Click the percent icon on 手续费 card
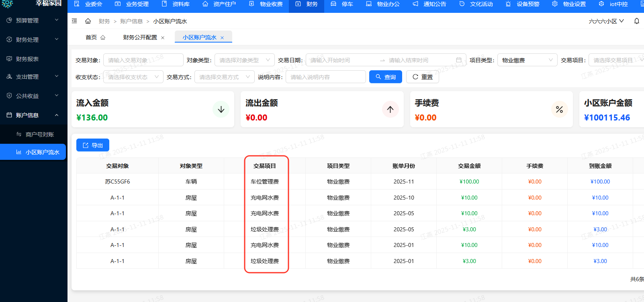Screen dimensions: 644x302 coord(559,109)
